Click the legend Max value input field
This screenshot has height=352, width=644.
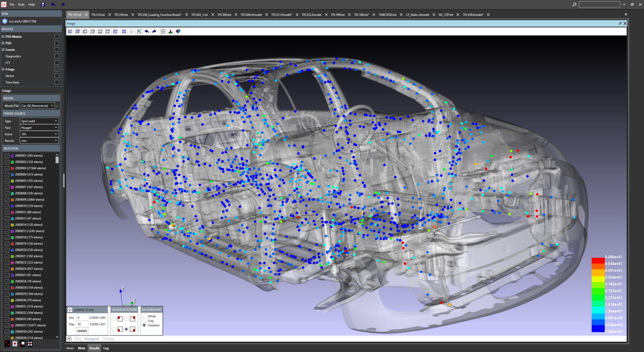coord(82,324)
